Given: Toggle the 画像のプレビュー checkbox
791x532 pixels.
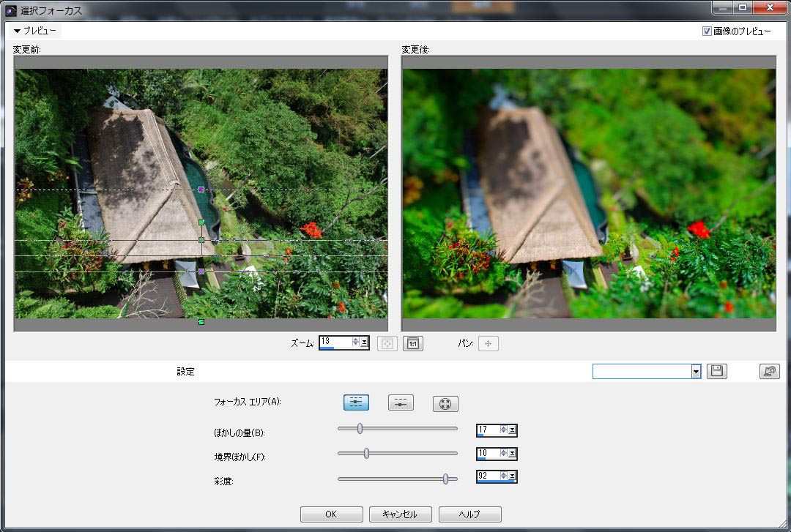Looking at the screenshot, I should (707, 31).
